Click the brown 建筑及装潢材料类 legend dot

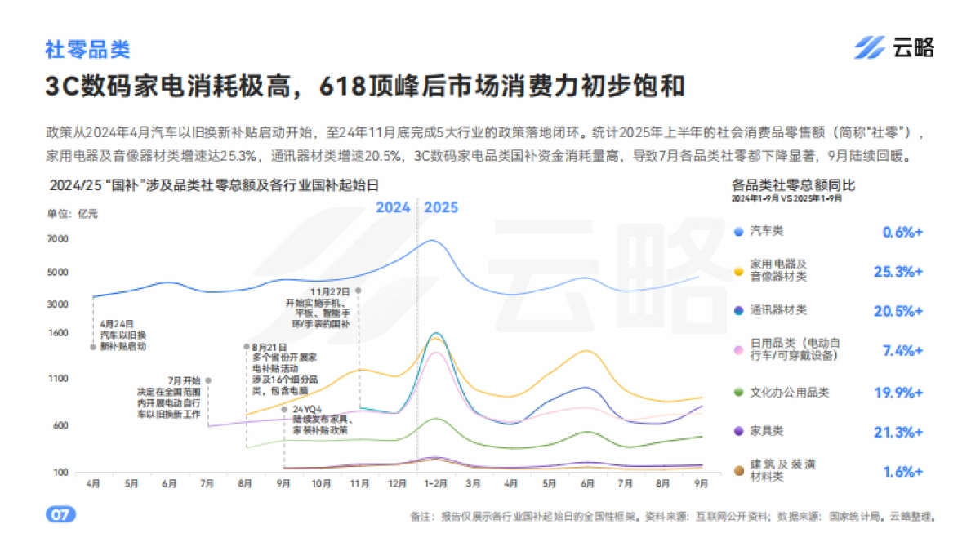tap(737, 469)
